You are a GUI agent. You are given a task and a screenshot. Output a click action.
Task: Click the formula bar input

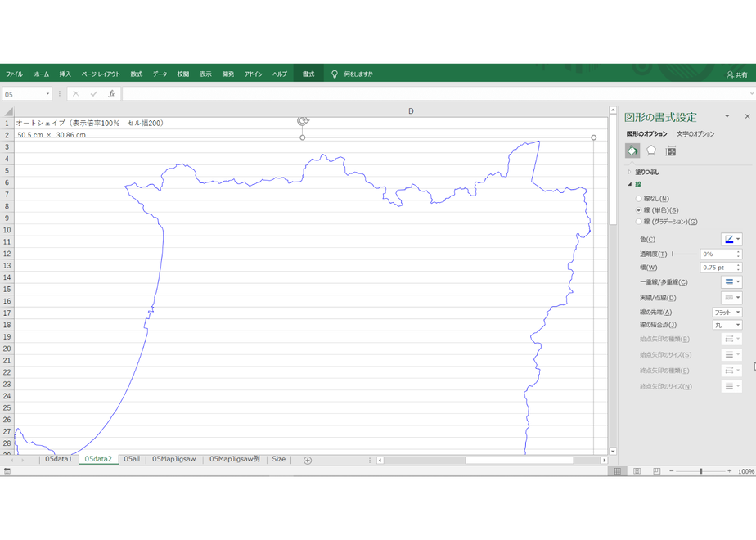[435, 94]
